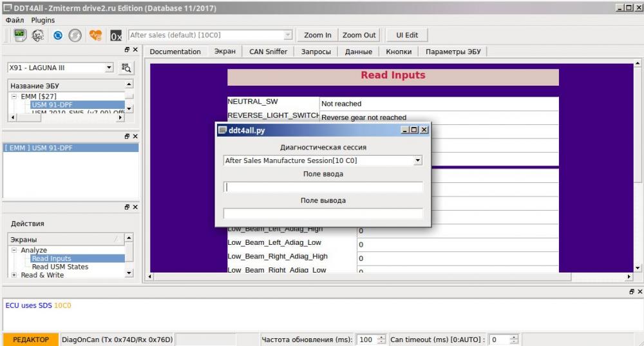This screenshot has height=346, width=644.
Task: Click the Экраны column header
Action: coord(66,239)
